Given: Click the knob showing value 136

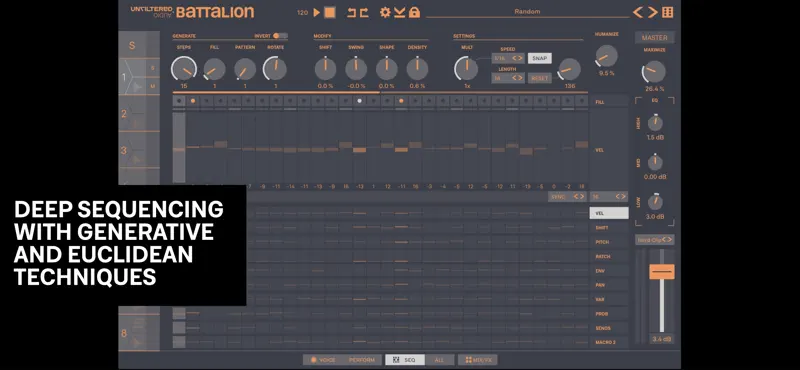Looking at the screenshot, I should [569, 69].
